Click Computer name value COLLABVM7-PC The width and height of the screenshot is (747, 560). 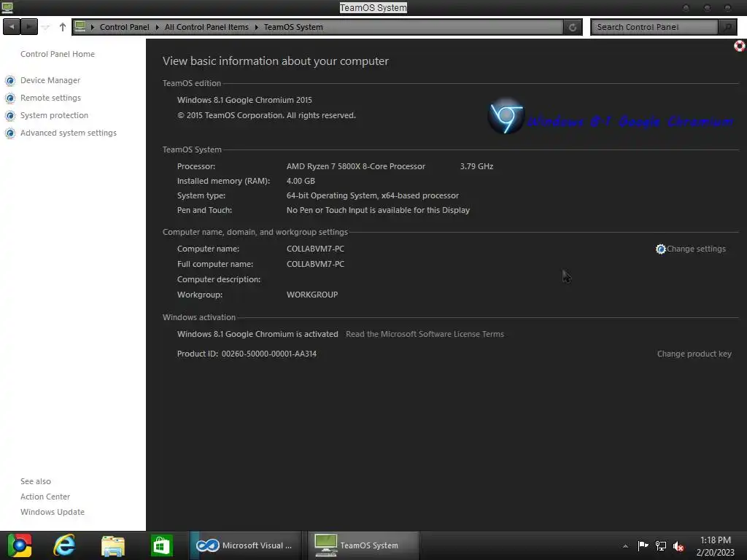(x=315, y=249)
